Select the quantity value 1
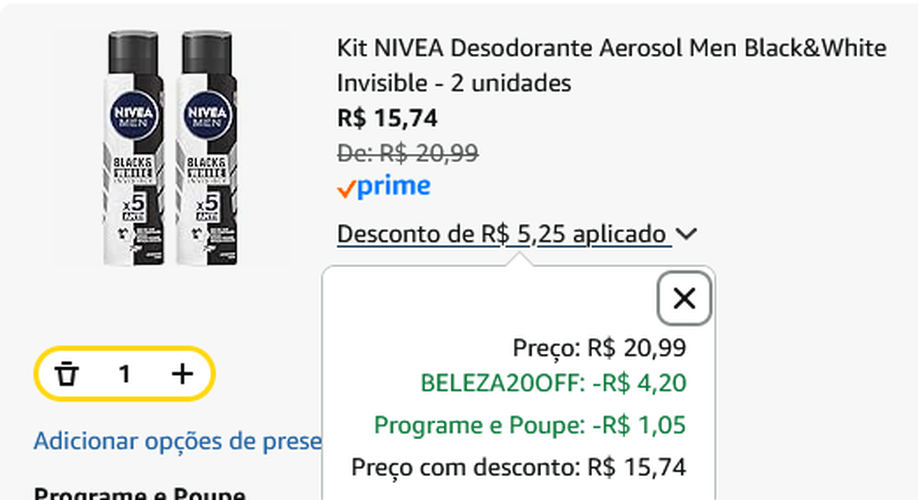 point(124,374)
